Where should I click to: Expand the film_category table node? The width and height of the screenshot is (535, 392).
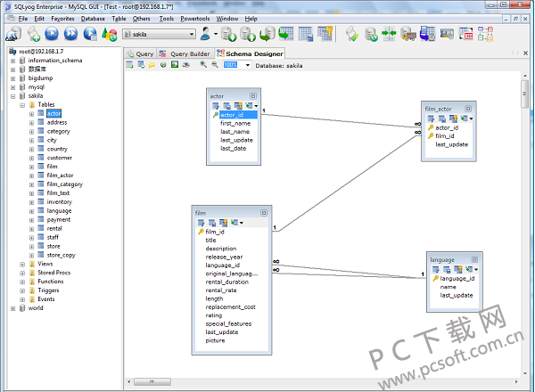tap(31, 184)
